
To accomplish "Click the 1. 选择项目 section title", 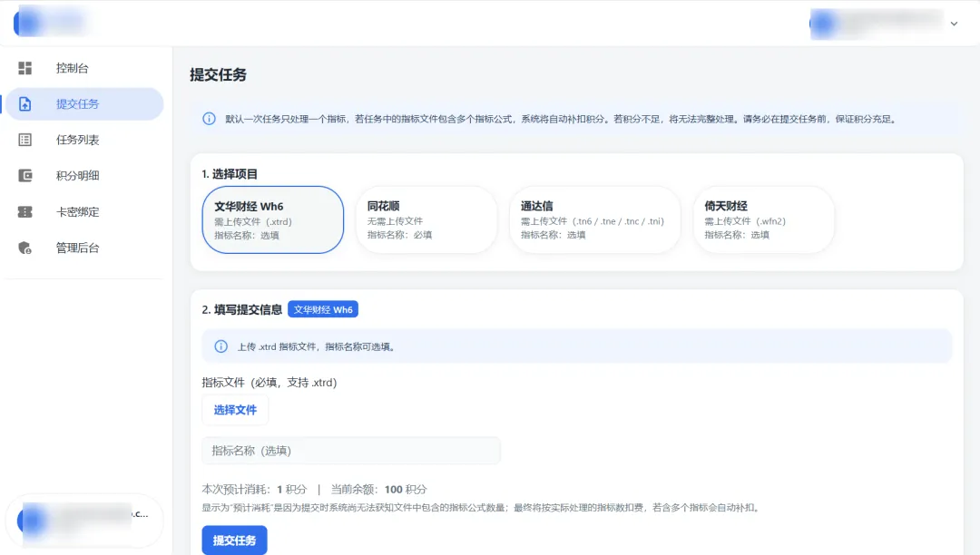I will (x=230, y=174).
